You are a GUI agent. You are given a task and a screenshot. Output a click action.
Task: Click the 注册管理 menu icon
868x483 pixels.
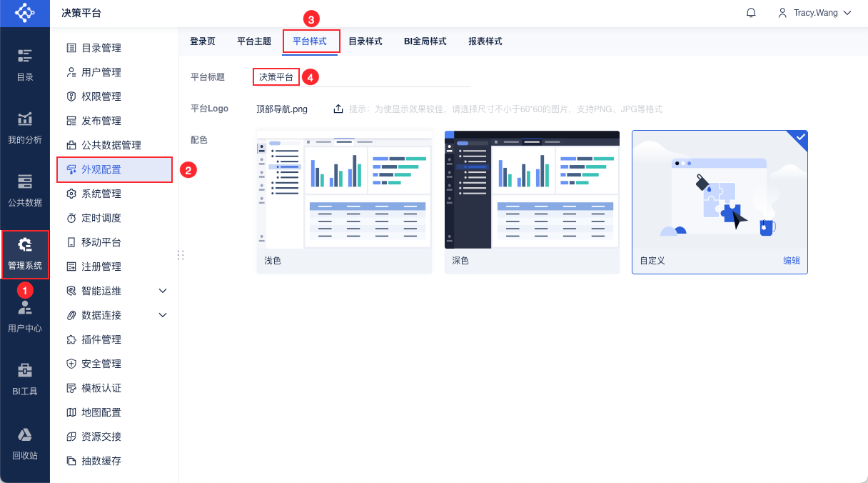(x=71, y=267)
